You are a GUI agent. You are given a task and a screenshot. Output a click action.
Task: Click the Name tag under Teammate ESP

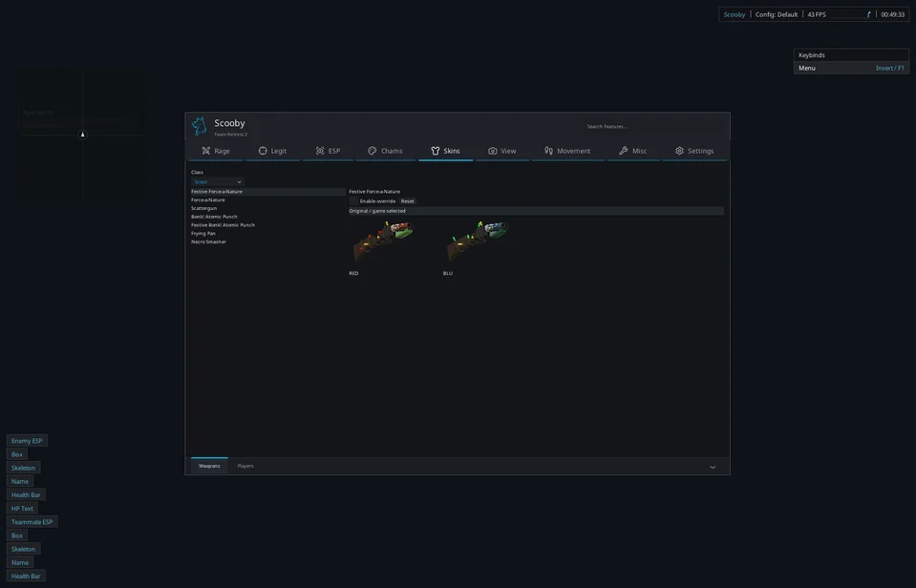click(x=20, y=562)
